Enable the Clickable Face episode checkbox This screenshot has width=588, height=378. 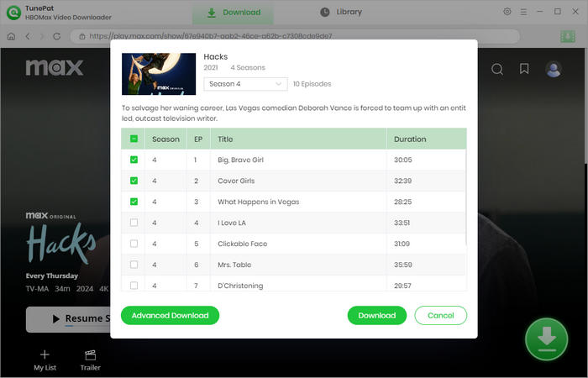[134, 244]
